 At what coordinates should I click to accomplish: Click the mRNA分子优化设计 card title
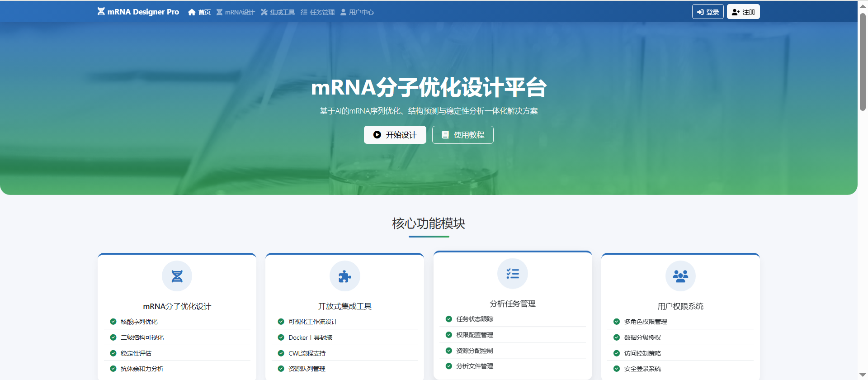[177, 306]
